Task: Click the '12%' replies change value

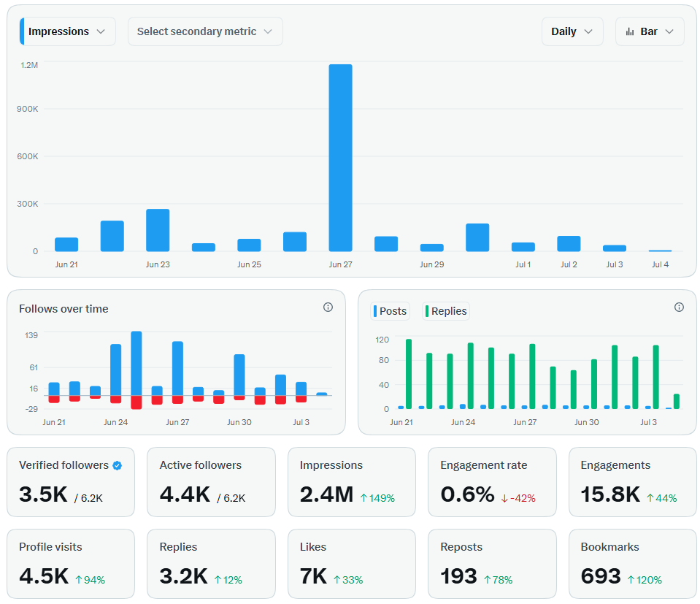Action: coord(233,580)
